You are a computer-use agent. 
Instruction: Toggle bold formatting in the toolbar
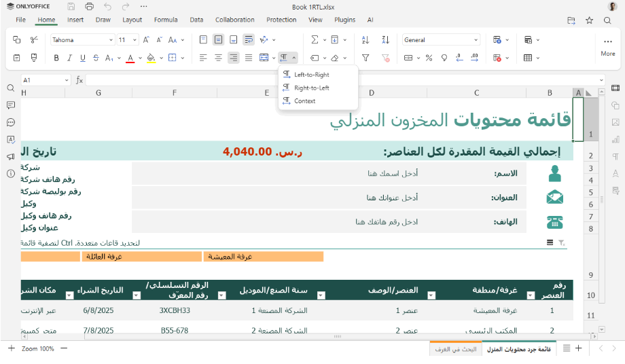(x=56, y=58)
